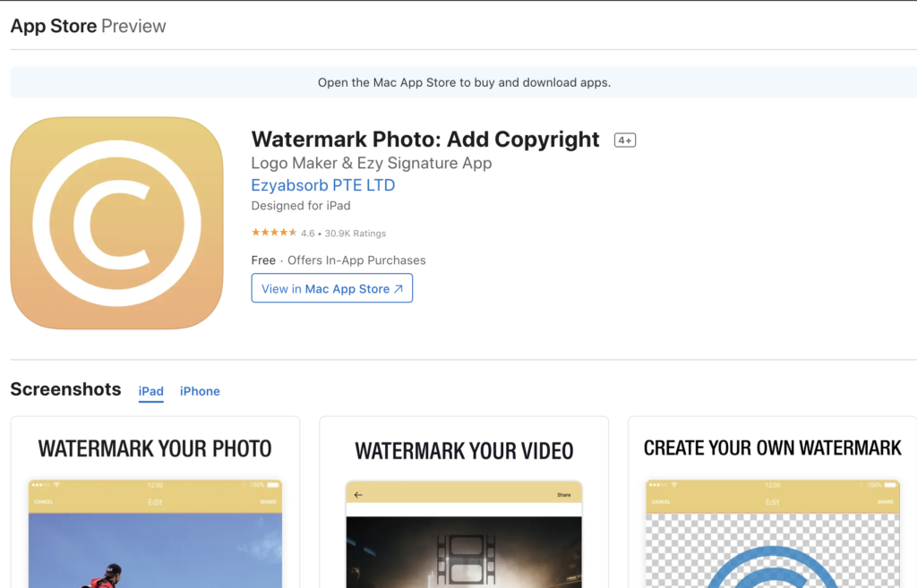The height and width of the screenshot is (588, 917).
Task: Click the "Free" price label
Action: (263, 260)
